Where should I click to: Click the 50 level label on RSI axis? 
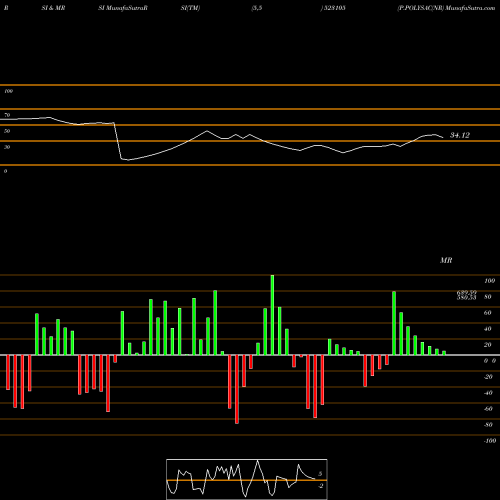coord(7,131)
